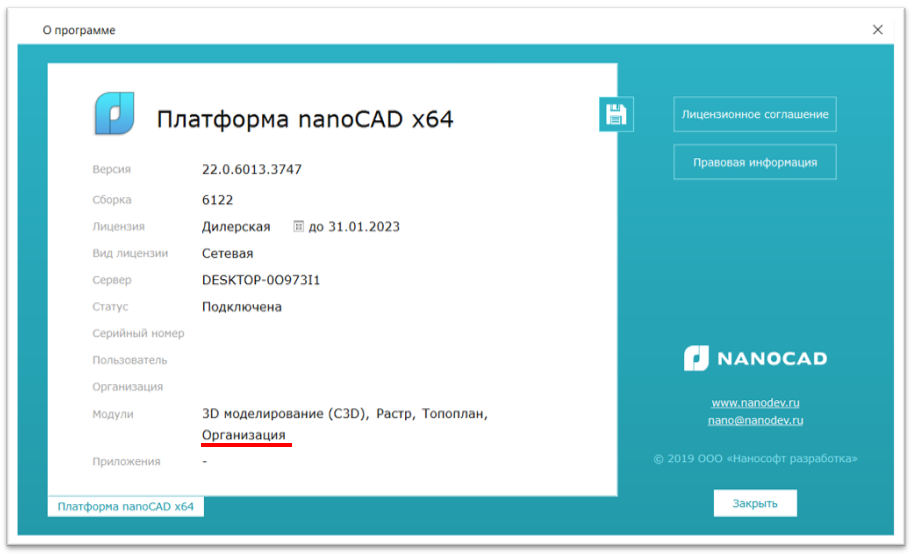Open the www.nanodev.ru link
The image size is (916, 554).
pos(755,403)
